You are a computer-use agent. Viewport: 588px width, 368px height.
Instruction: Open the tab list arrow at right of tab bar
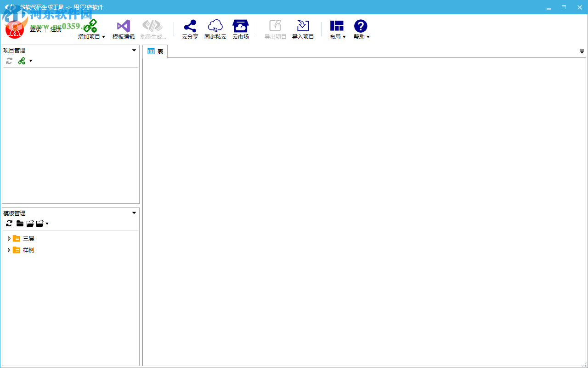click(582, 52)
